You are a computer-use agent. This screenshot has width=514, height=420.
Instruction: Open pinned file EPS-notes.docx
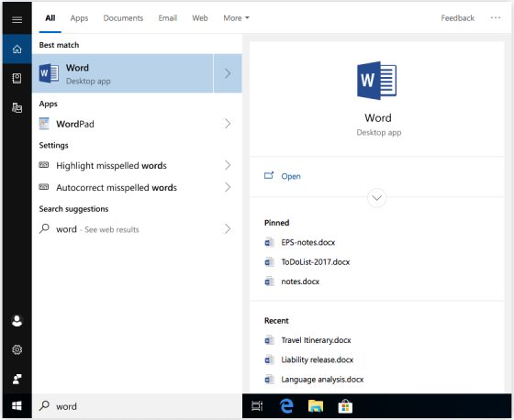tap(307, 242)
